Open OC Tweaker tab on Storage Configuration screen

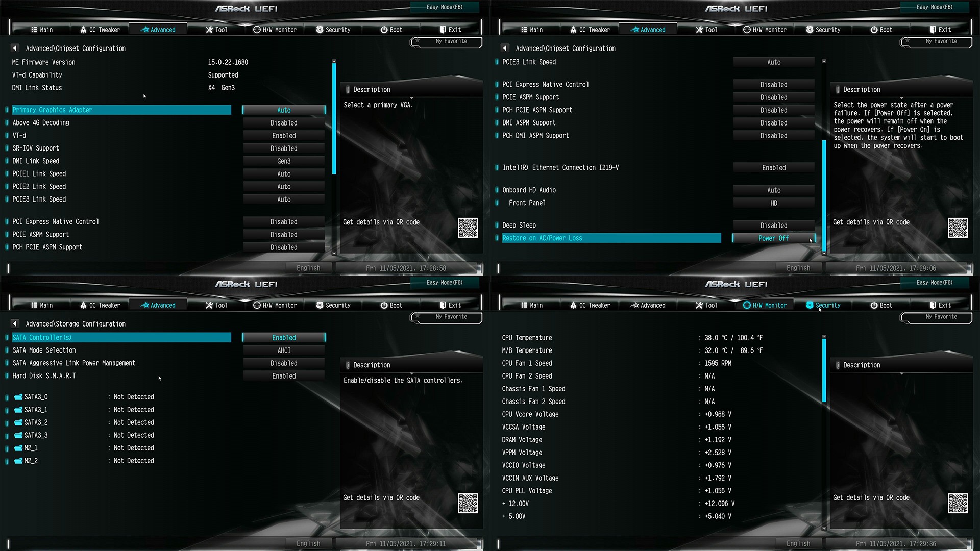point(100,305)
